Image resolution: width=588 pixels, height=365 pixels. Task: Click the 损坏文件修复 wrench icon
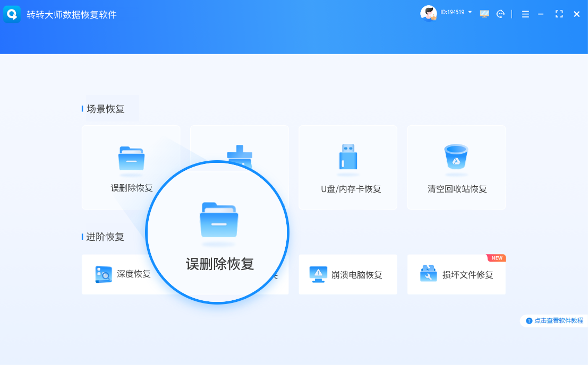pos(428,274)
